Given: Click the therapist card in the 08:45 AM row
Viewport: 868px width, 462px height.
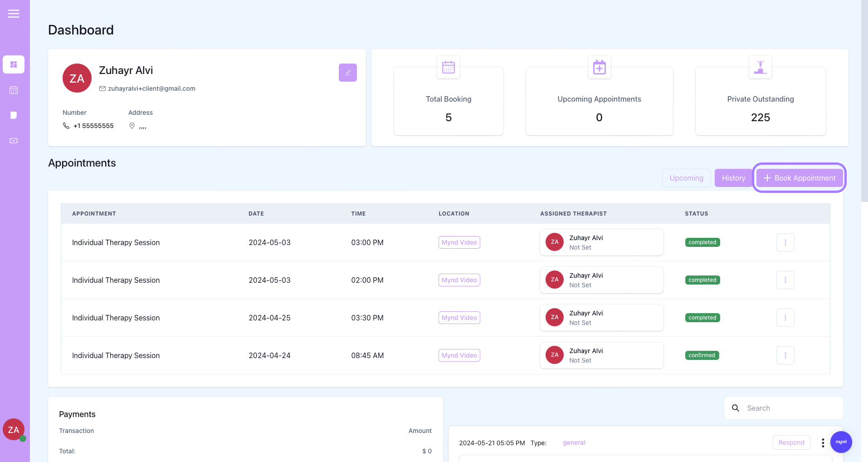Looking at the screenshot, I should [602, 355].
